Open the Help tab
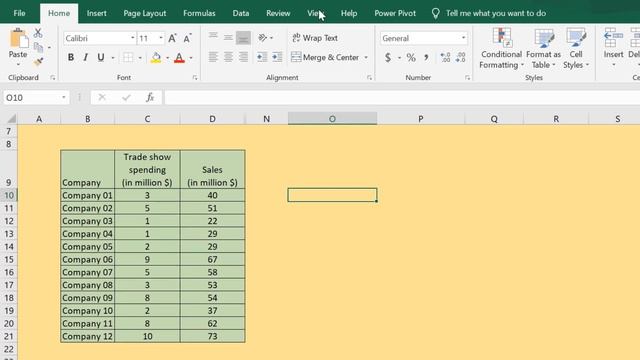Image resolution: width=640 pixels, height=360 pixels. [x=349, y=13]
